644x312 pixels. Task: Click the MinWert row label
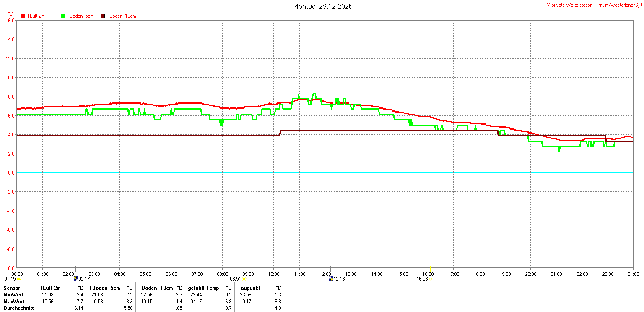pos(14,295)
